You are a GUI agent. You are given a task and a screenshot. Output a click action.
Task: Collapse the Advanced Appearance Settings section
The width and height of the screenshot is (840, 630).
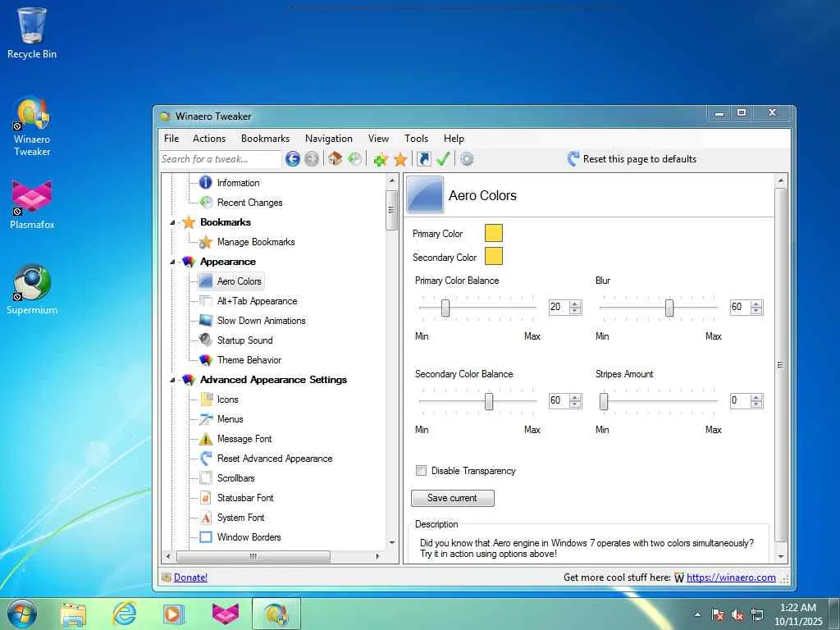pyautogui.click(x=172, y=380)
